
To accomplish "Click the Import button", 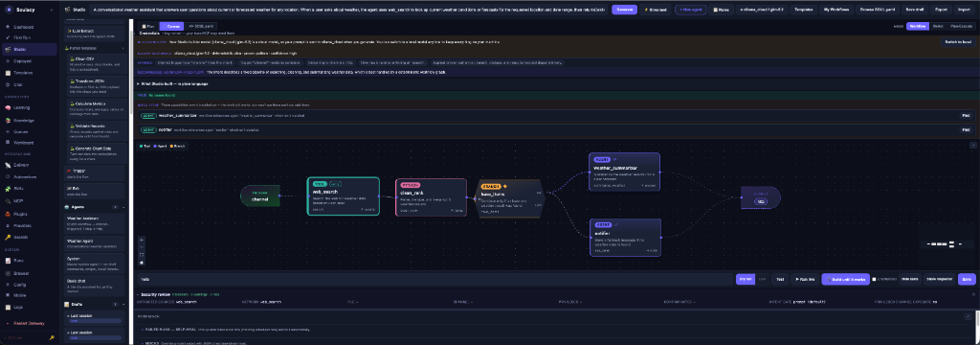I will click(x=964, y=10).
